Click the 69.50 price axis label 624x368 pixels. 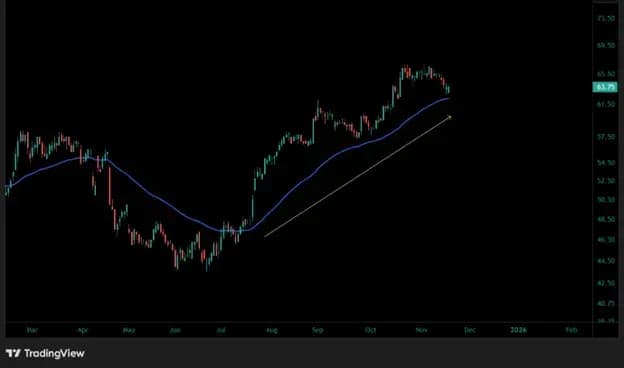click(606, 45)
